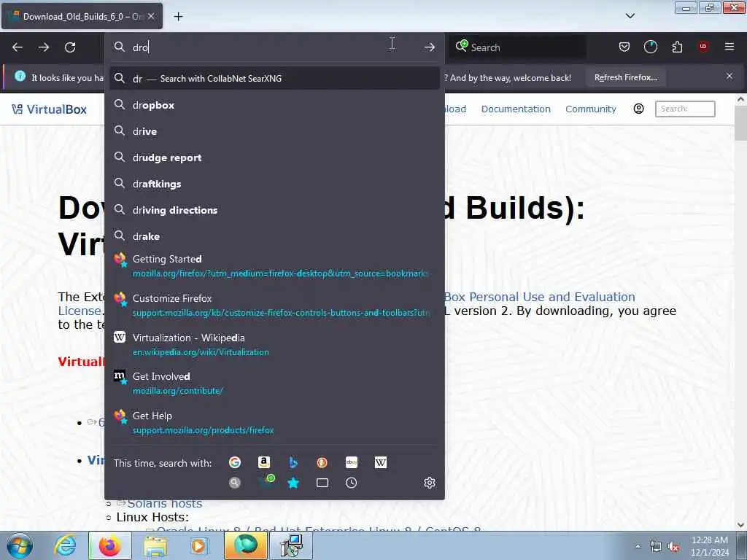The width and height of the screenshot is (747, 560).
Task: Open the Documentation nav link
Action: pyautogui.click(x=516, y=109)
